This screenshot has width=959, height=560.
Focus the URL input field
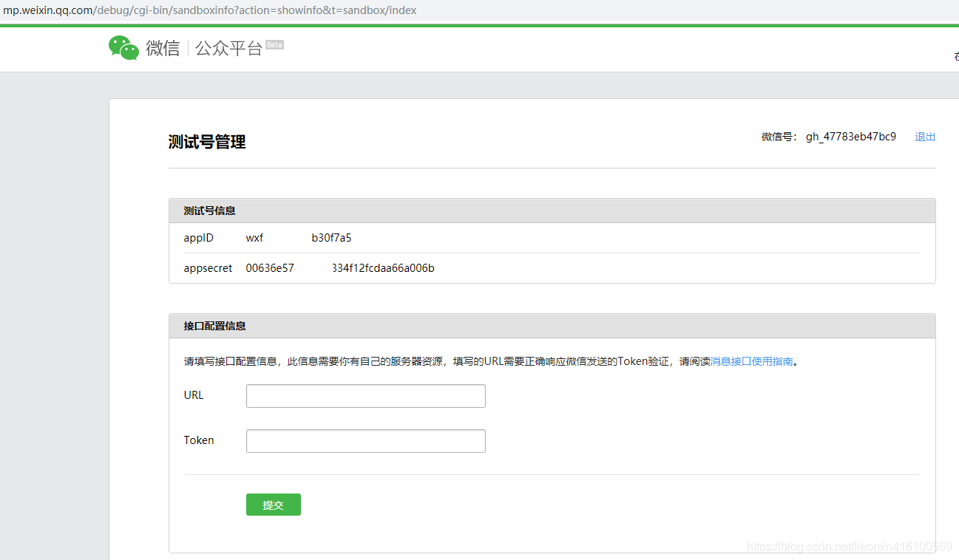pyautogui.click(x=366, y=396)
